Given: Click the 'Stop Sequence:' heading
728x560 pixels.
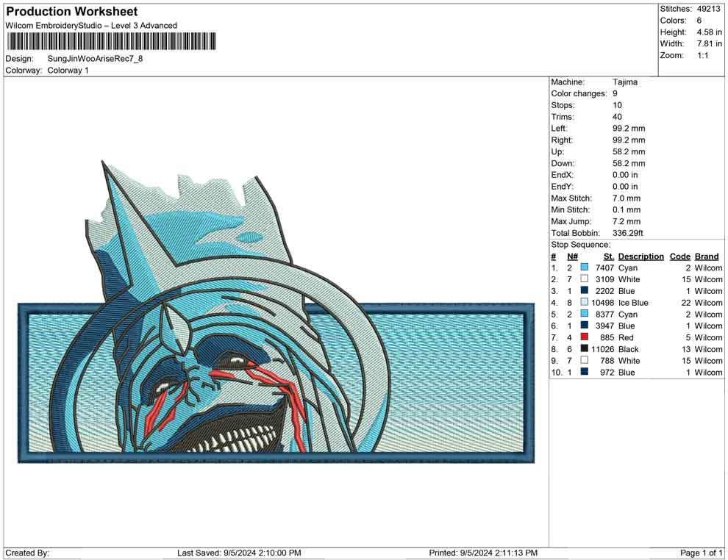Looking at the screenshot, I should pyautogui.click(x=581, y=245).
